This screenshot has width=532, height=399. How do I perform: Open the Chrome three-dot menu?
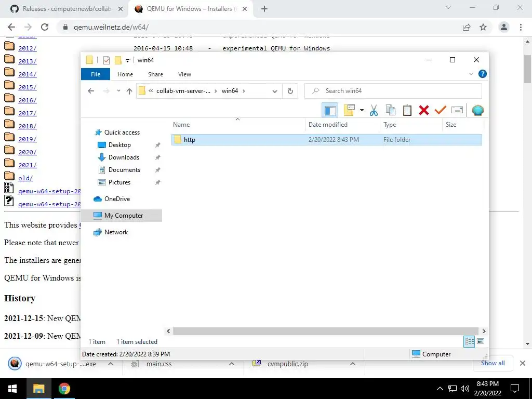click(521, 27)
